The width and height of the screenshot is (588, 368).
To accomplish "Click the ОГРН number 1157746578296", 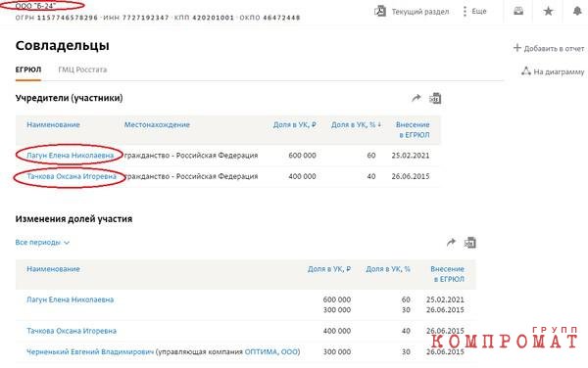I will 68,18.
